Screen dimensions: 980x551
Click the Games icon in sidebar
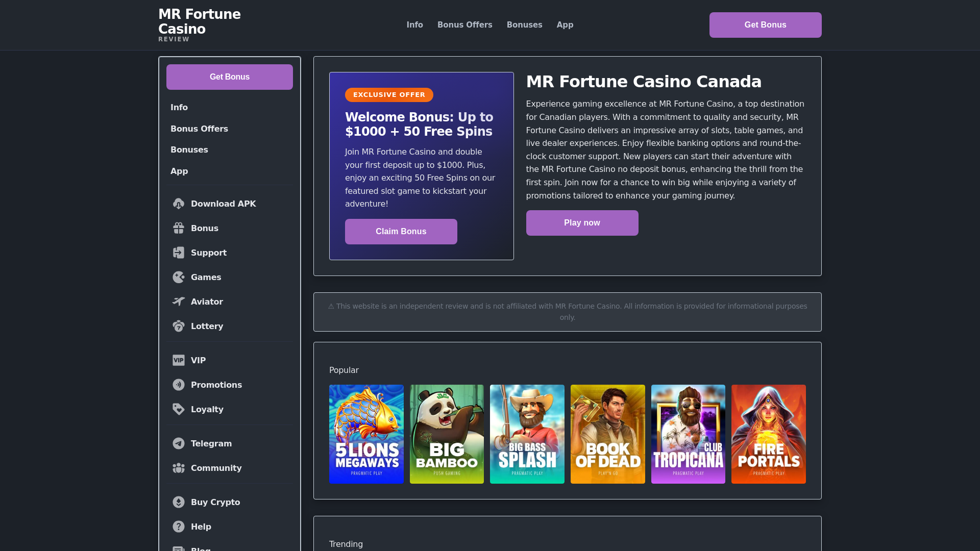point(178,278)
